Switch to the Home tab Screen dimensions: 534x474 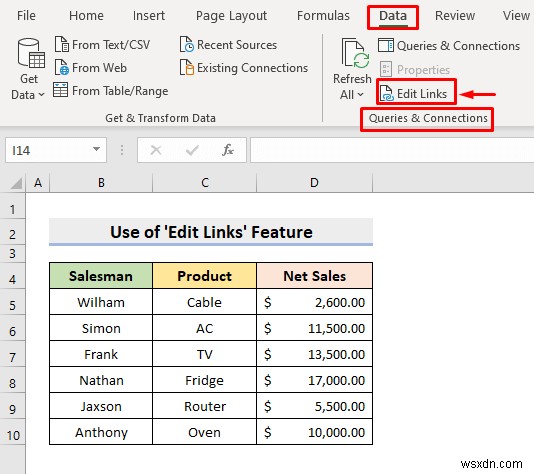[x=86, y=16]
